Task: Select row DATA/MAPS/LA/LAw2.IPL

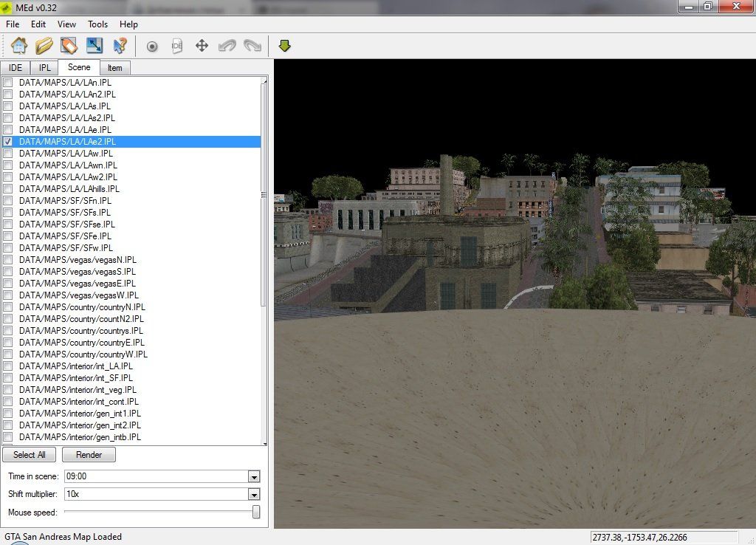Action: [131, 177]
